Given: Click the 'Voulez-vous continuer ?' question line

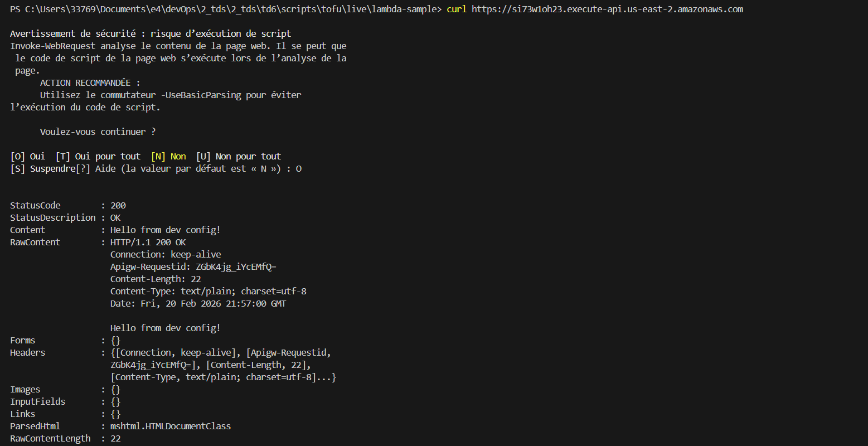Looking at the screenshot, I should click(98, 132).
